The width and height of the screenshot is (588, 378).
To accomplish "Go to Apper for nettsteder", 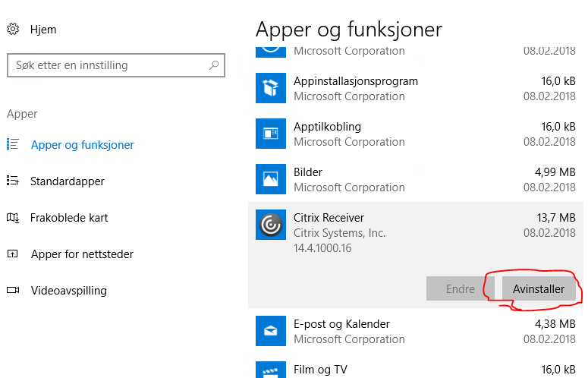I will (x=82, y=254).
